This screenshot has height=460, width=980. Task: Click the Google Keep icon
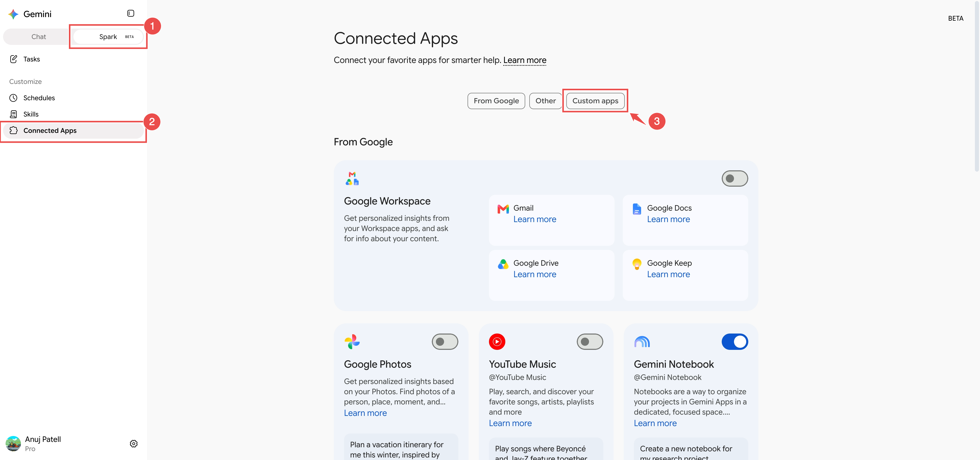coord(636,264)
